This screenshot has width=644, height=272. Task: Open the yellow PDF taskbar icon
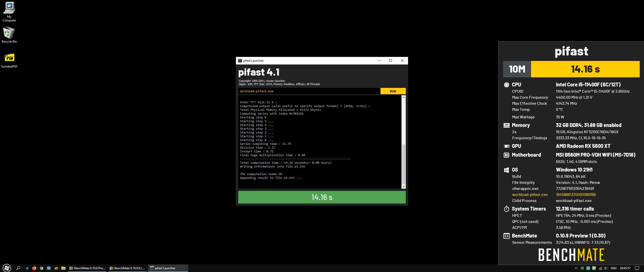coord(56,268)
